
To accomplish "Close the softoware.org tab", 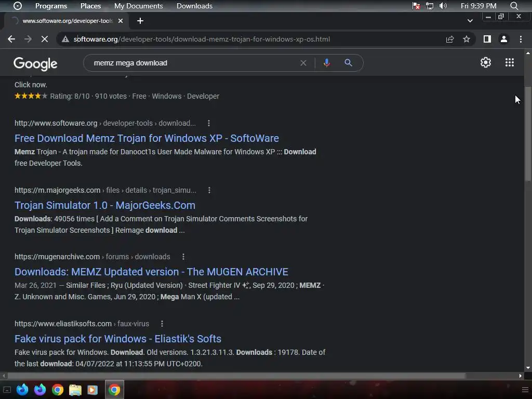I will [x=120, y=21].
